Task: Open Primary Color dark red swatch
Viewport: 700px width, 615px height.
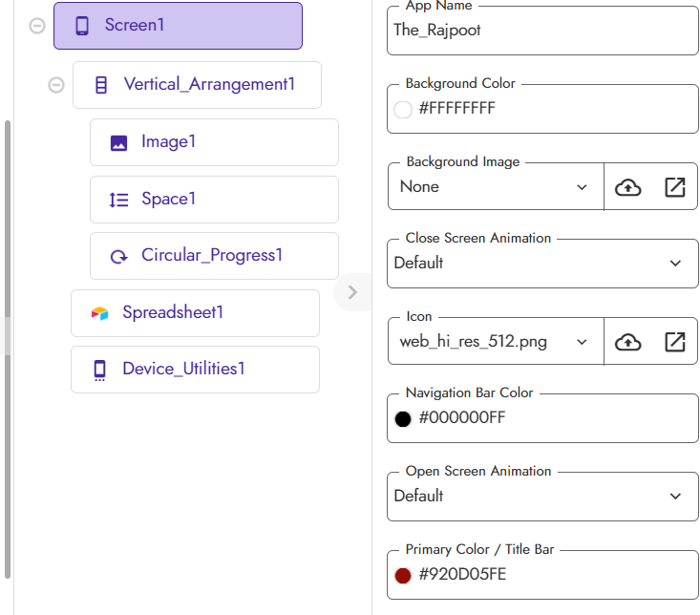Action: click(x=403, y=575)
